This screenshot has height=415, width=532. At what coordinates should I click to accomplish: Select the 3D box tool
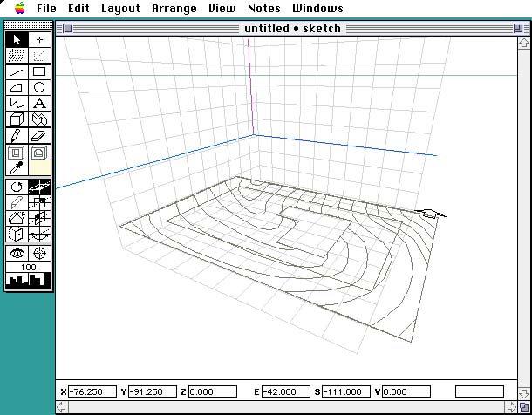17,119
